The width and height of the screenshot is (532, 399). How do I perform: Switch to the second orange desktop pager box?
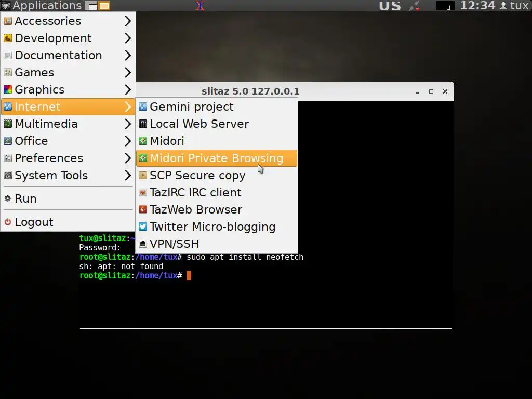pos(104,6)
